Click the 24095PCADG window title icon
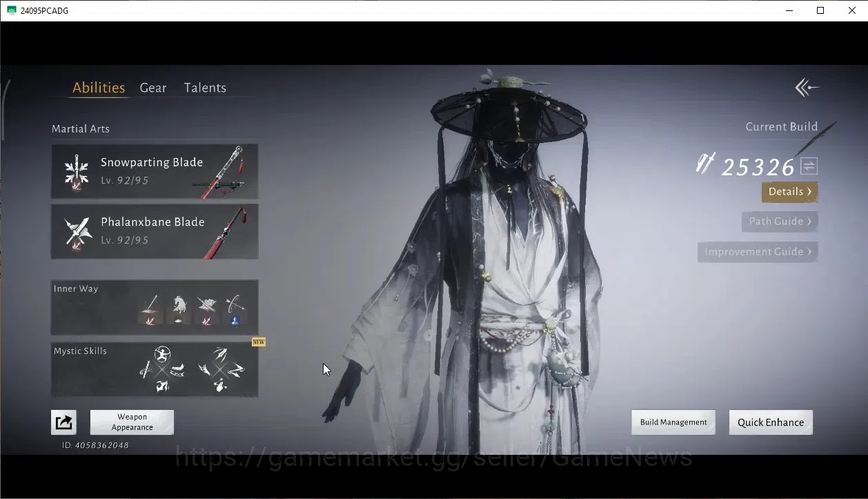868x499 pixels. (12, 10)
